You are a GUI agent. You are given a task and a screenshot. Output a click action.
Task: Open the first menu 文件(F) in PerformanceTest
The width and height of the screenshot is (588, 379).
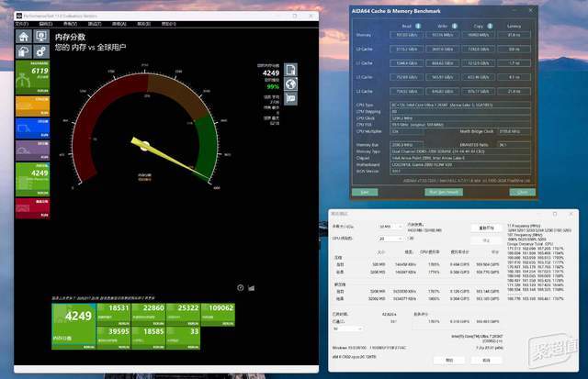[22, 24]
